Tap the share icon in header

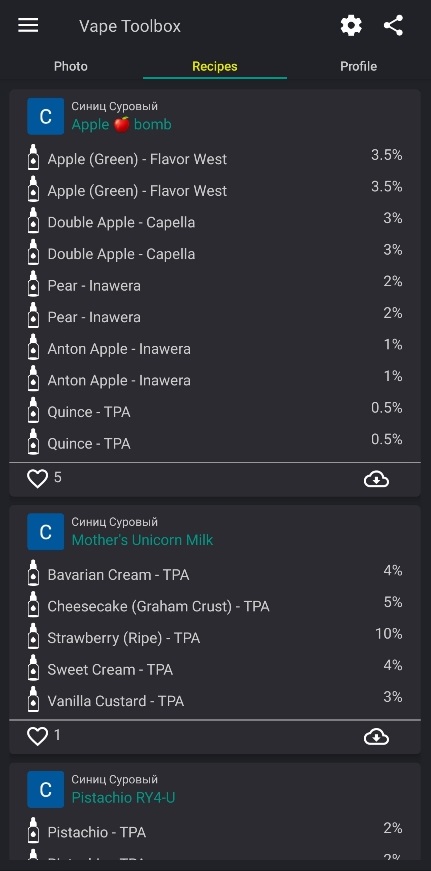click(x=393, y=26)
